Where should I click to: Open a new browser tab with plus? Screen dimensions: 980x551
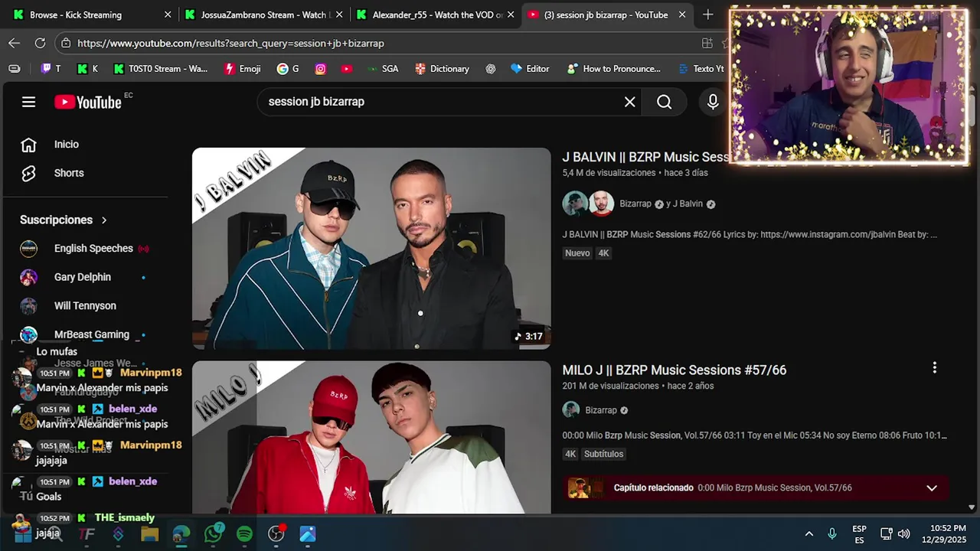tap(707, 15)
